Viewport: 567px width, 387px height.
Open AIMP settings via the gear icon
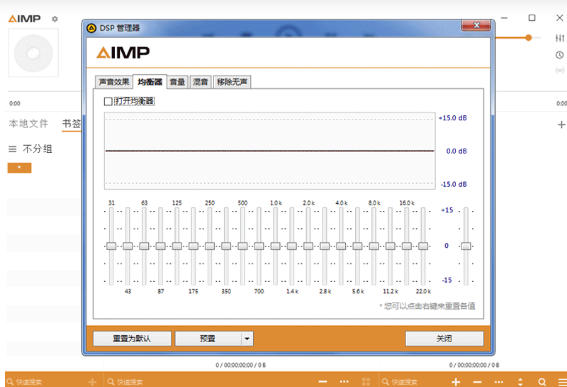(x=55, y=18)
